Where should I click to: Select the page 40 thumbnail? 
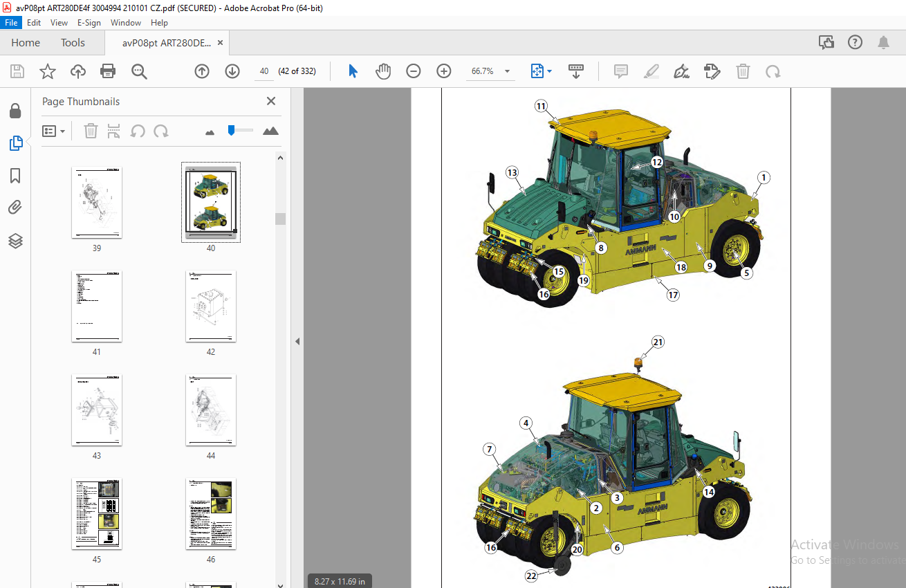211,203
